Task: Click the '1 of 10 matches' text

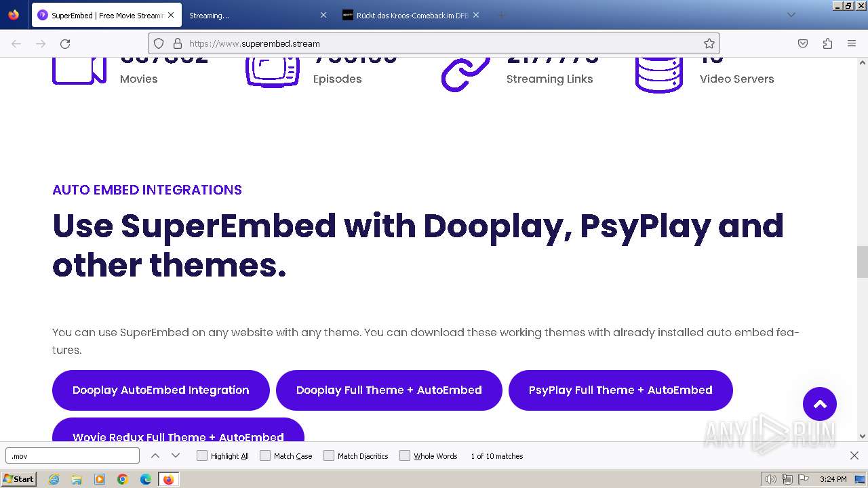Action: click(x=497, y=456)
